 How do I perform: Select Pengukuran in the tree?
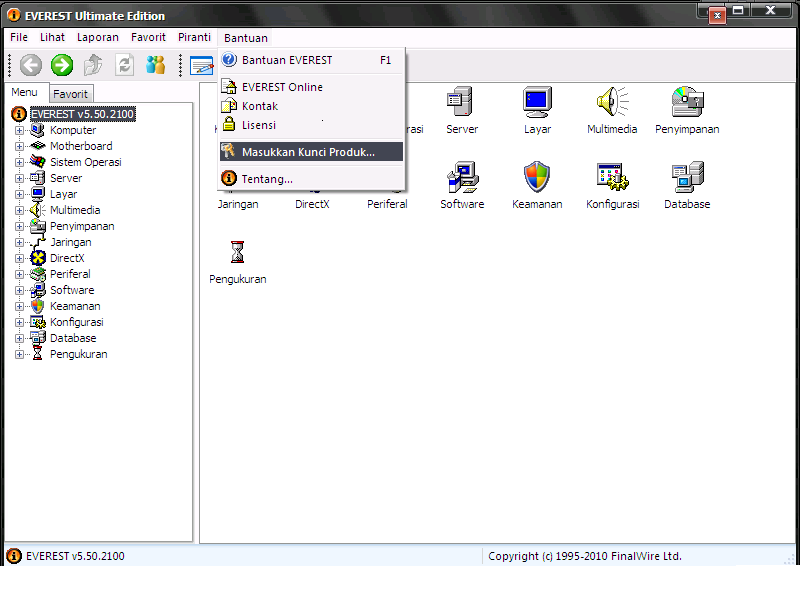[79, 354]
